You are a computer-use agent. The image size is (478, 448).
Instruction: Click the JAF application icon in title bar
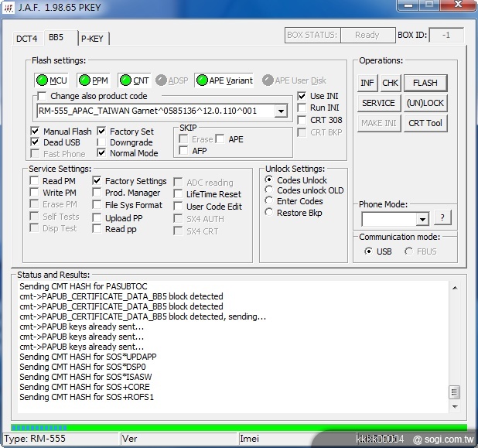9,7
